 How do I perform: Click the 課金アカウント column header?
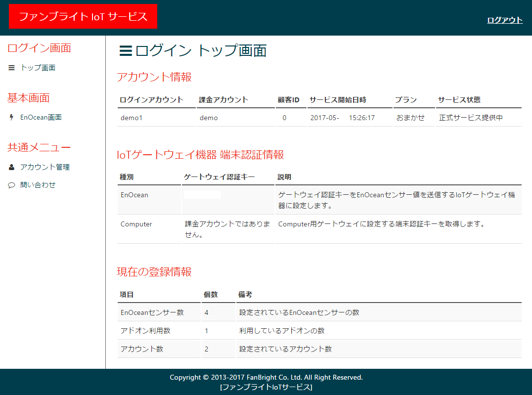pos(223,100)
